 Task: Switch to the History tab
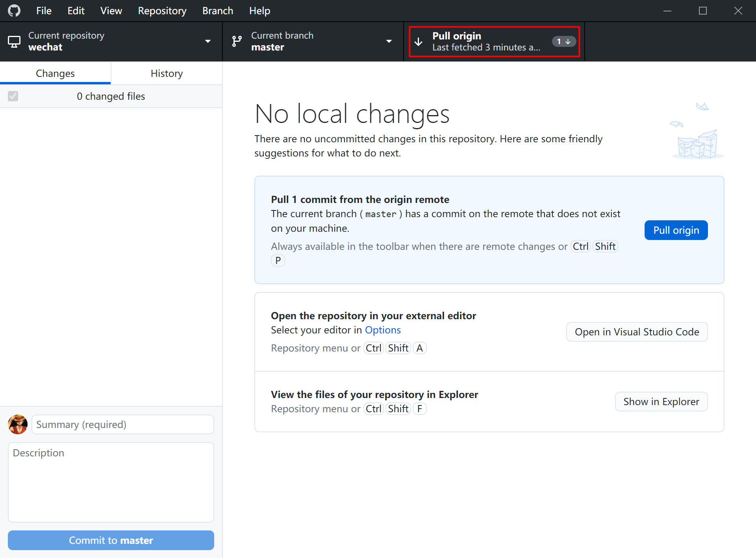click(166, 73)
